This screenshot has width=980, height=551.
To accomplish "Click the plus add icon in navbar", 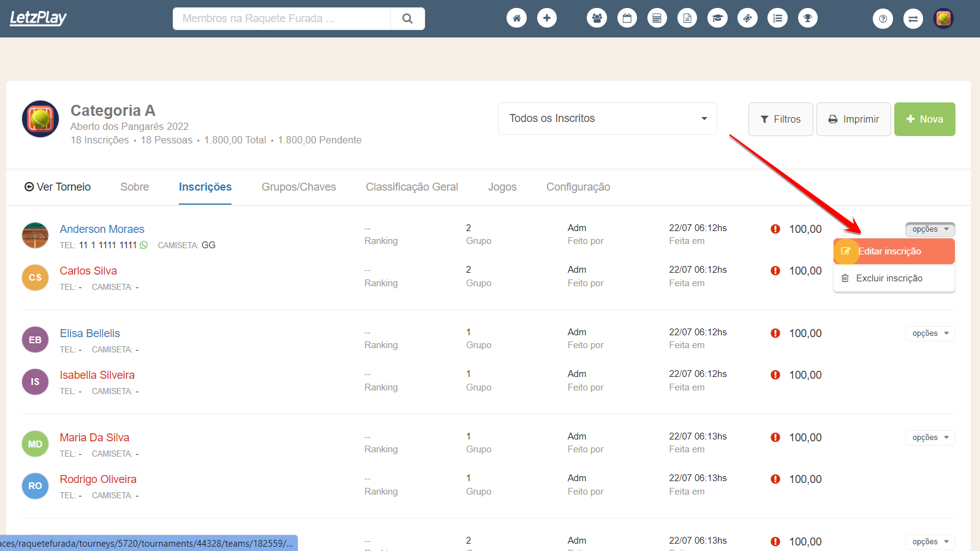I will 546,18.
